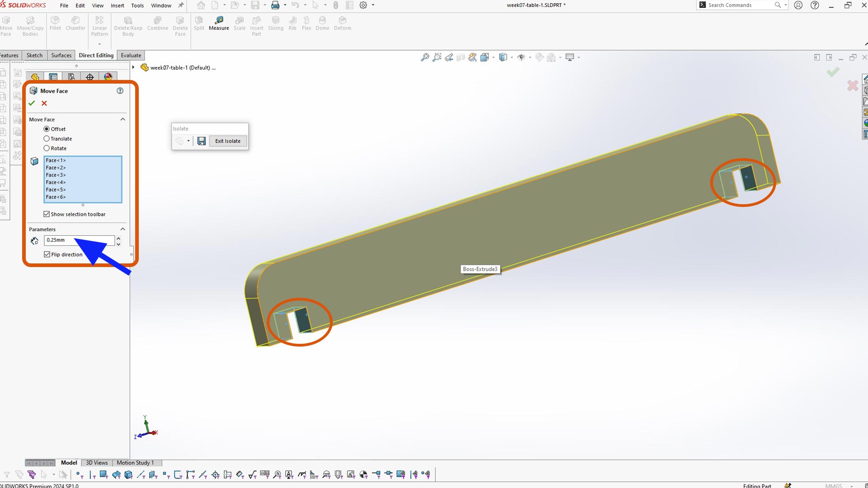Click Zoom to Fit icon

pyautogui.click(x=425, y=57)
